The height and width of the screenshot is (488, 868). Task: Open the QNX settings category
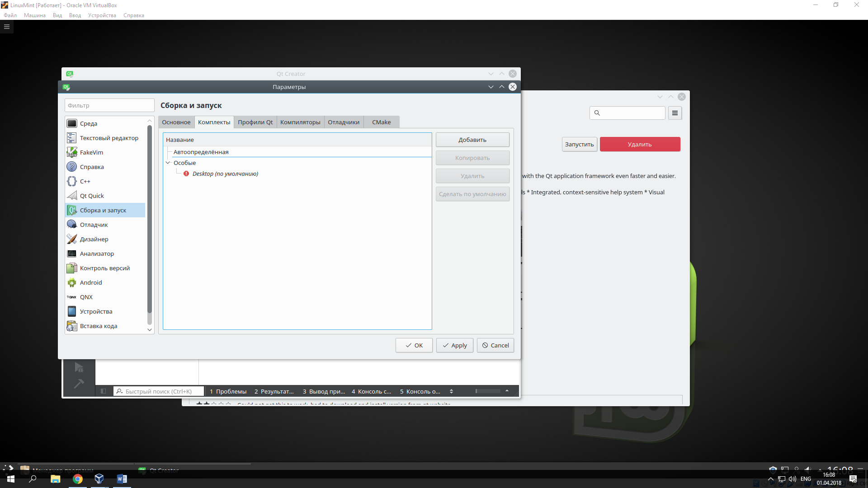click(105, 297)
